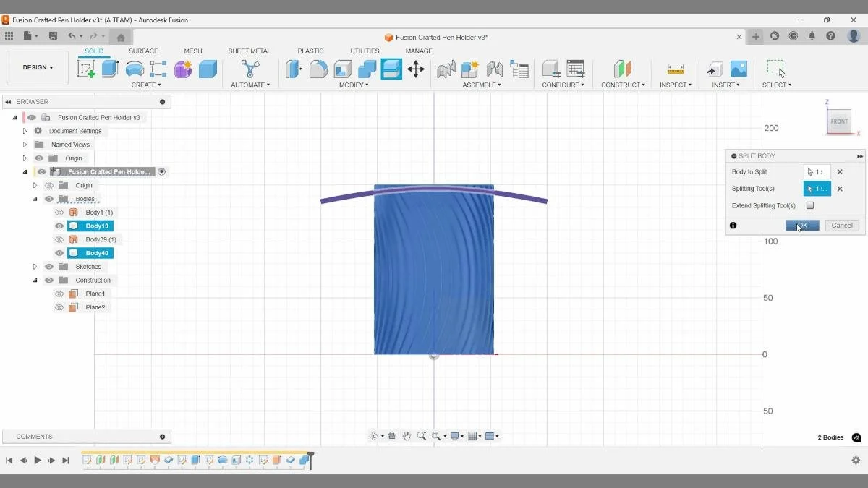
Task: Activate the Fusion Crafted Pen Holder component radio
Action: pos(162,172)
